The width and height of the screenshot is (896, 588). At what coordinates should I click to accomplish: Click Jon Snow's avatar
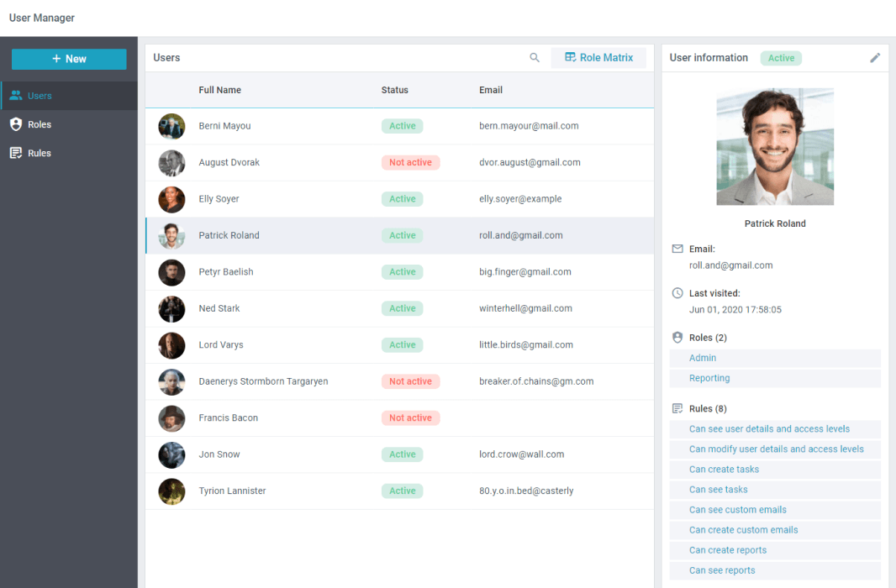171,455
